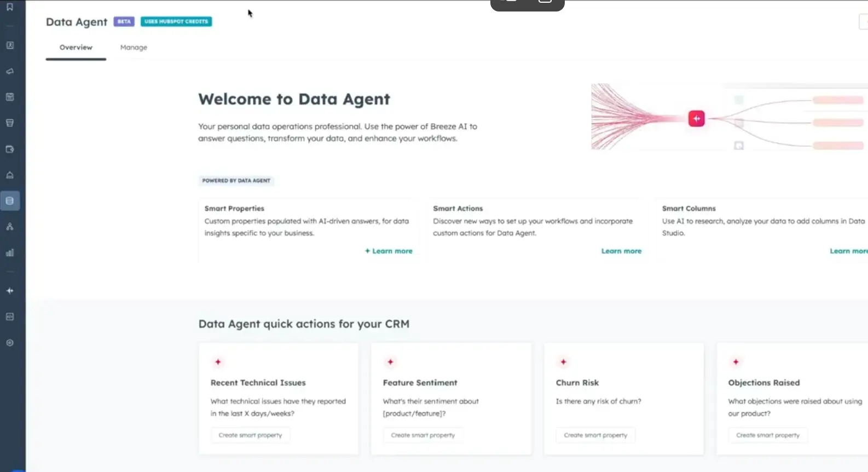The image size is (868, 472).
Task: Create smart property for Churn Risk
Action: click(595, 435)
